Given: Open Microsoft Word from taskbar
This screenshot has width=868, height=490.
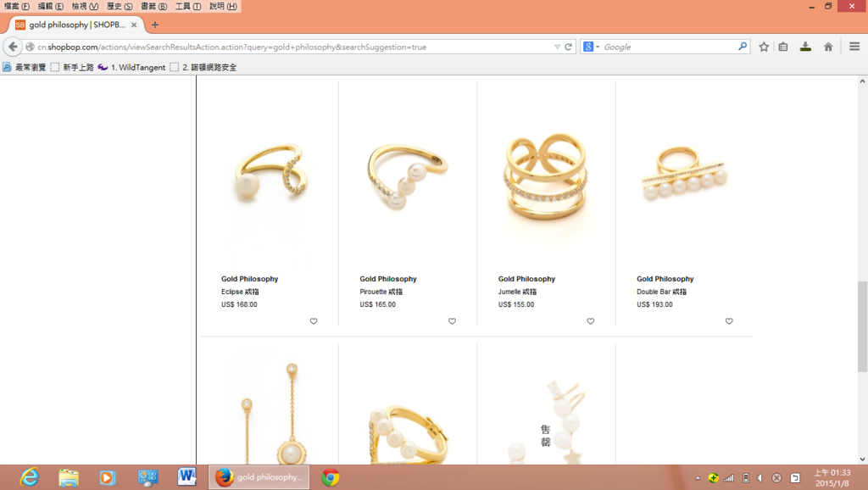Looking at the screenshot, I should (x=186, y=477).
